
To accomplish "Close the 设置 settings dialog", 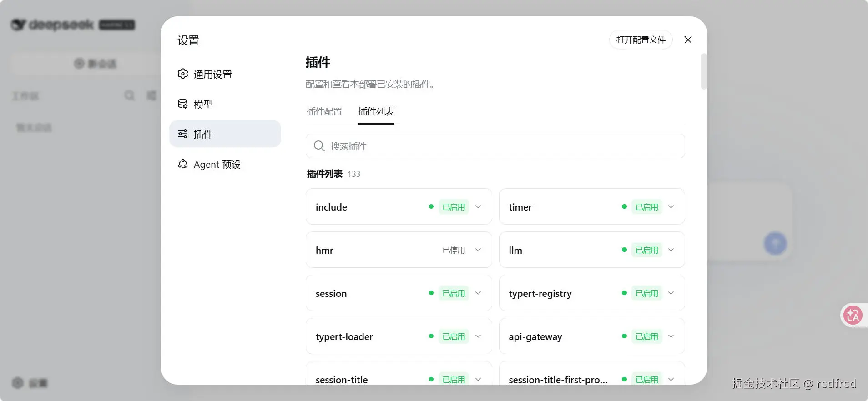I will (688, 40).
